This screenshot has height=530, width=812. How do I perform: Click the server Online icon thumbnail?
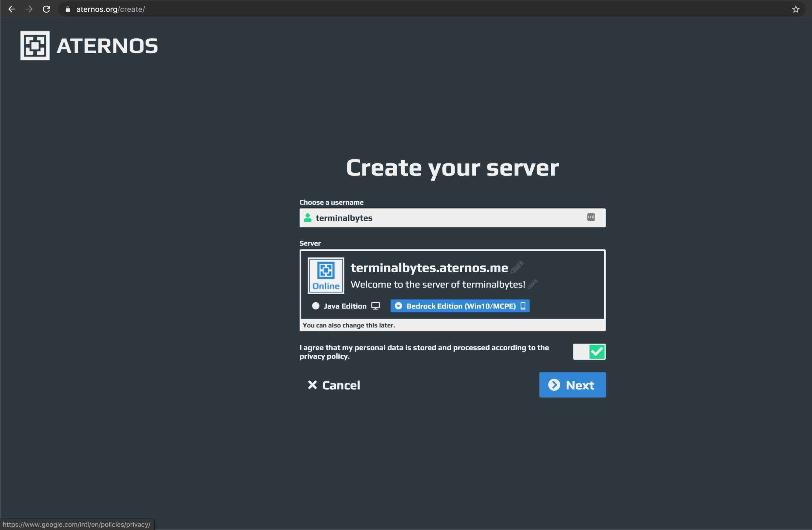(326, 276)
